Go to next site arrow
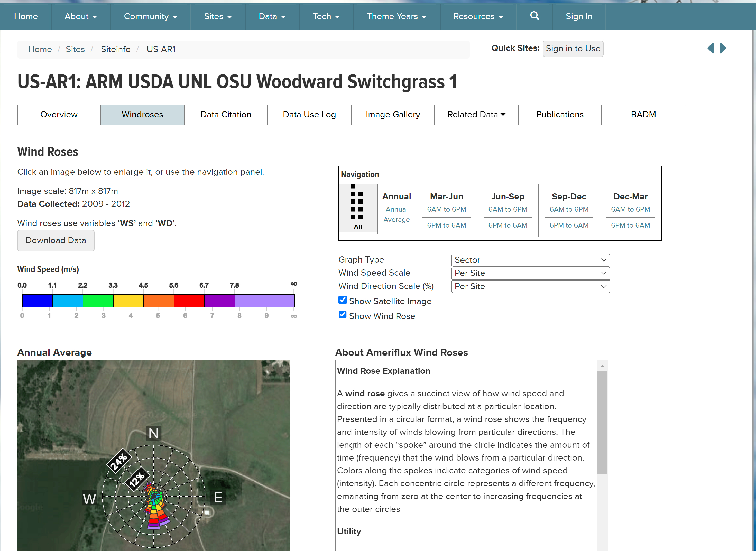 (723, 48)
